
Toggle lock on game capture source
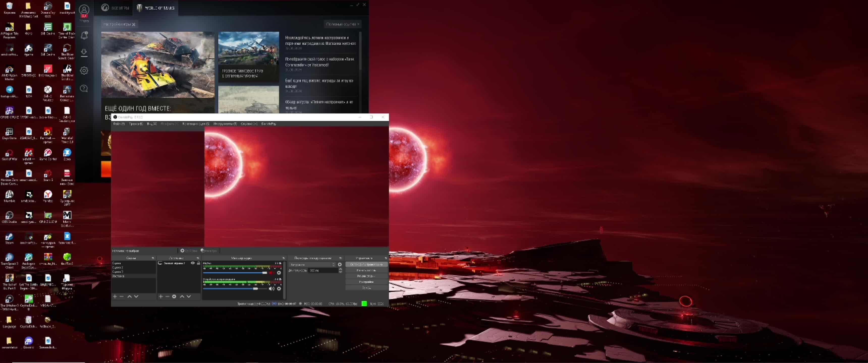point(199,263)
